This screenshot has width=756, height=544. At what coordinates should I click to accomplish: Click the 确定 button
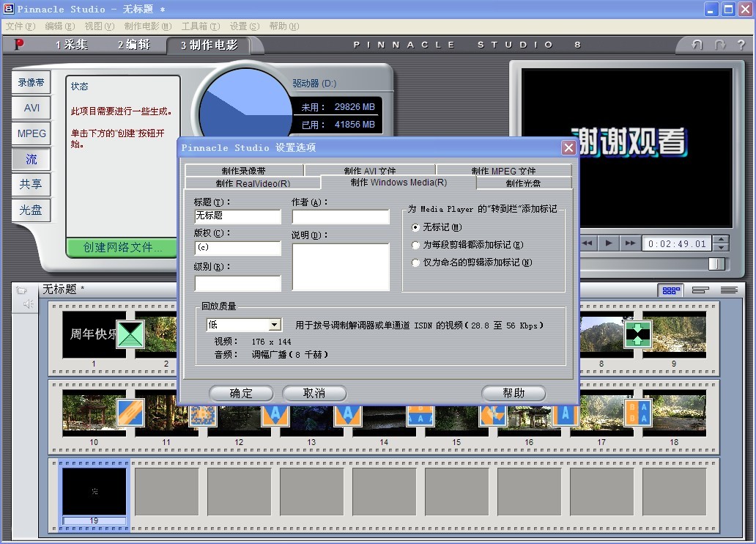[x=241, y=394]
